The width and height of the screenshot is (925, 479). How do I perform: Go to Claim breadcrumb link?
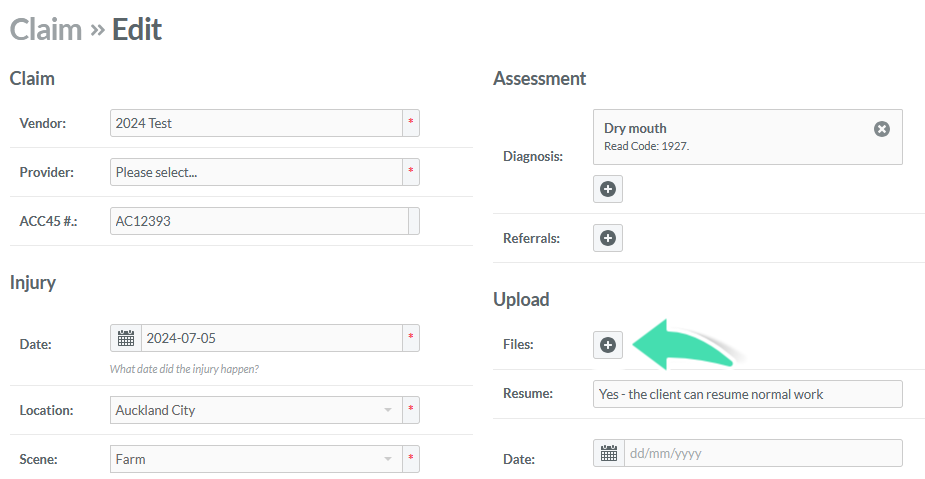(x=46, y=29)
